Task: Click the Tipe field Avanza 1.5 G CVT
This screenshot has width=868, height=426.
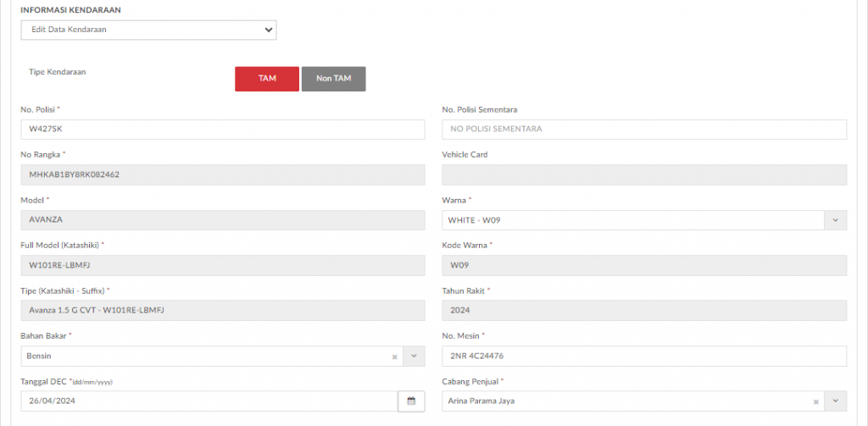Action: pyautogui.click(x=223, y=311)
